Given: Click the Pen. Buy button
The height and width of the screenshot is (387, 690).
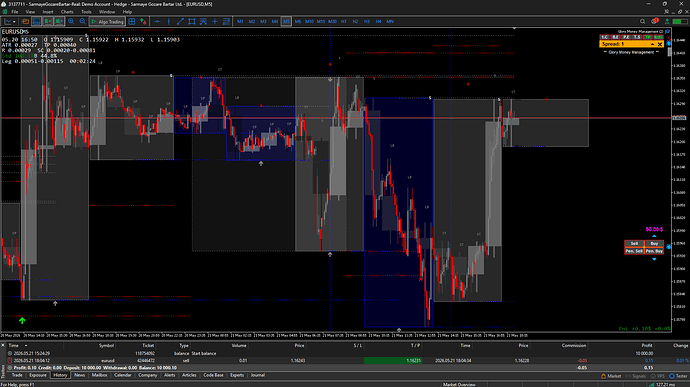Looking at the screenshot, I should pyautogui.click(x=654, y=251).
